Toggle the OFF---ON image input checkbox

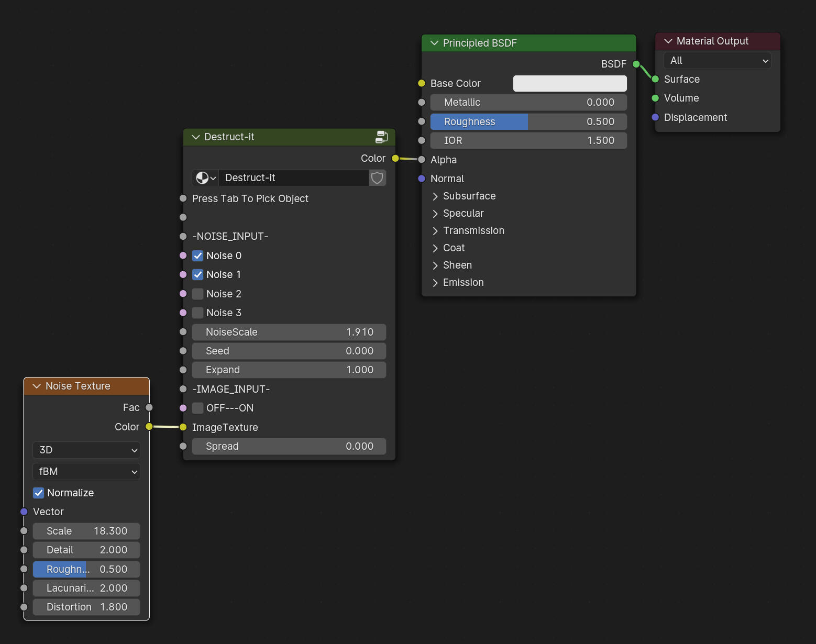coord(198,408)
